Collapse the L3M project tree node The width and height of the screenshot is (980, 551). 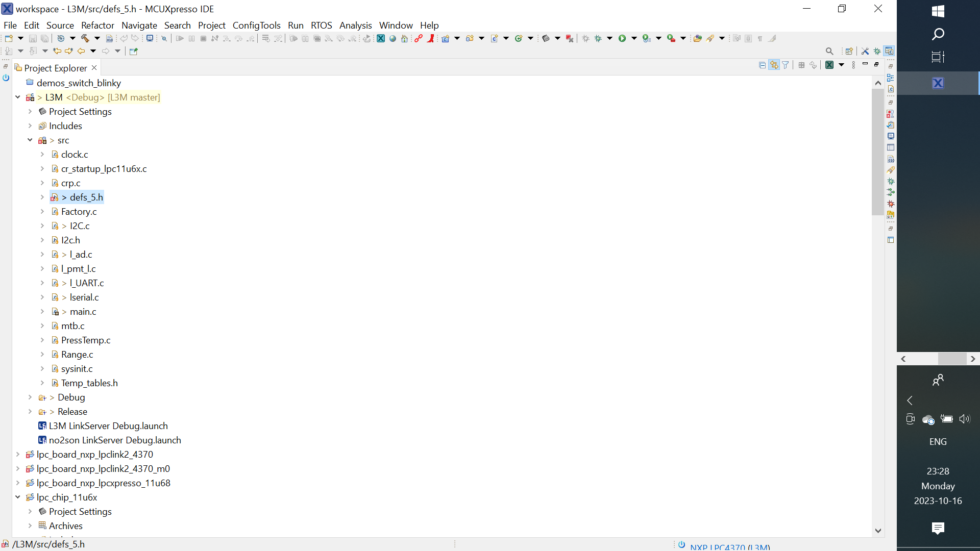[18, 97]
